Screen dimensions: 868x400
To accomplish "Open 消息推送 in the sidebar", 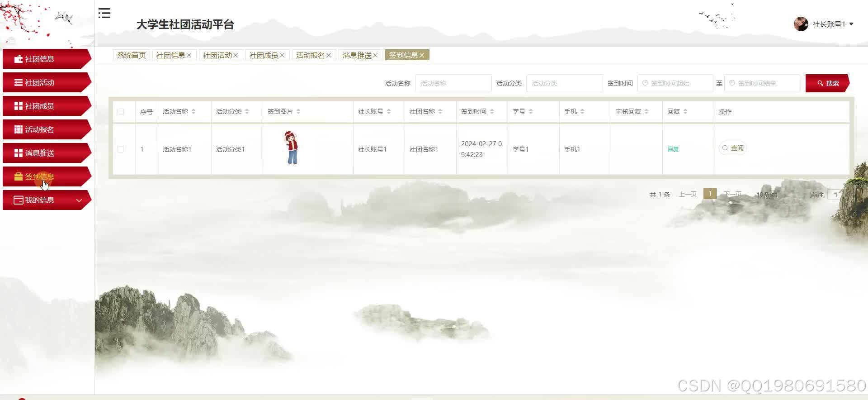I will [47, 153].
